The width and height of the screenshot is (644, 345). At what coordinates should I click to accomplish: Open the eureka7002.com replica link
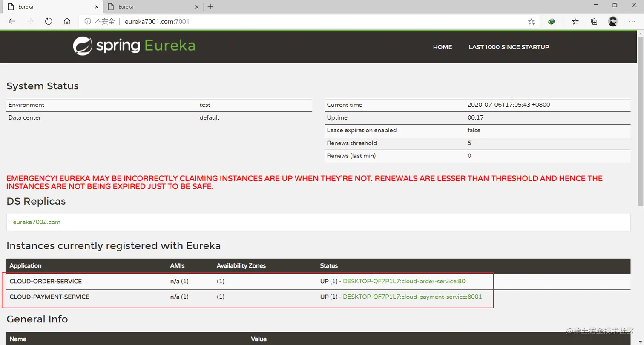37,222
